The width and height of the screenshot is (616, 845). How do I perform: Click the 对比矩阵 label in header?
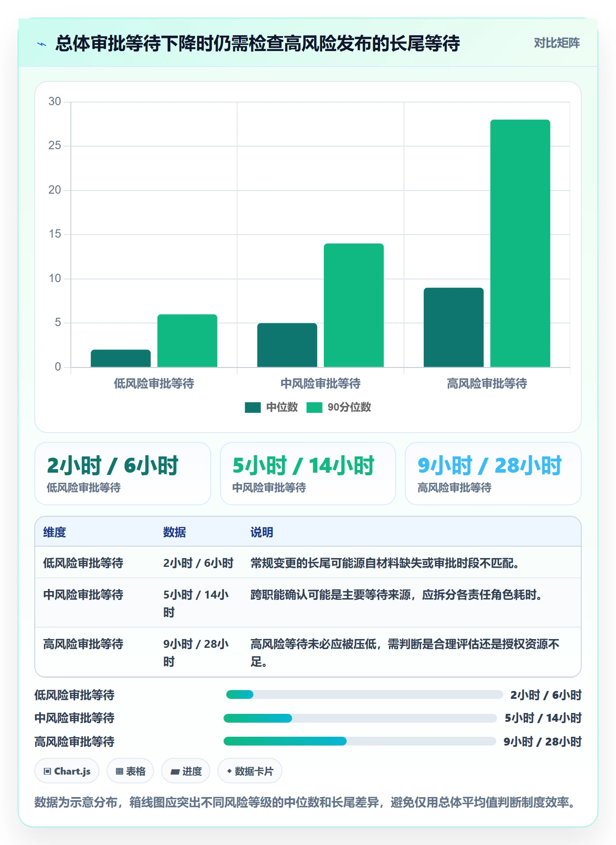pos(557,43)
